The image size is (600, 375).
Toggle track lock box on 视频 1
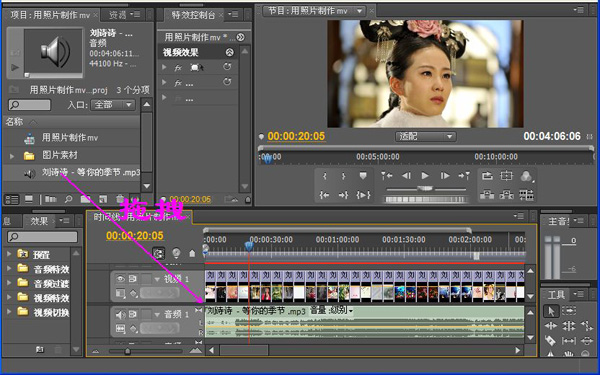[x=146, y=279]
